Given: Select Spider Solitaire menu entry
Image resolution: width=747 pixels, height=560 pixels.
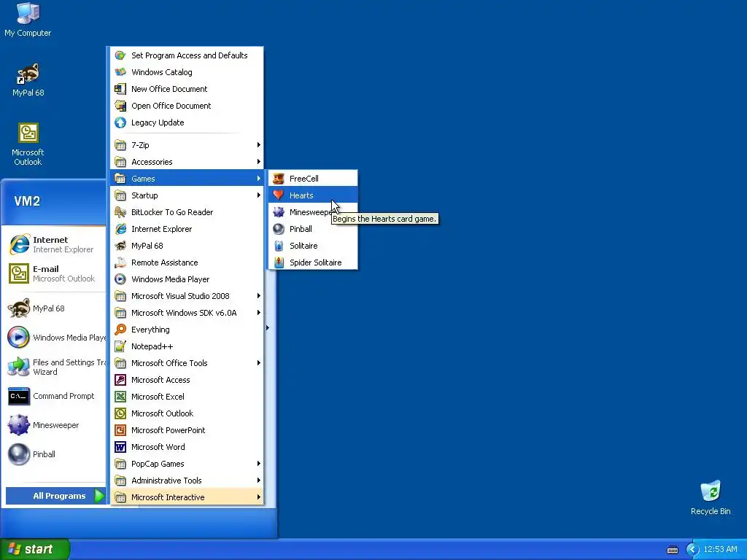Looking at the screenshot, I should click(x=313, y=262).
